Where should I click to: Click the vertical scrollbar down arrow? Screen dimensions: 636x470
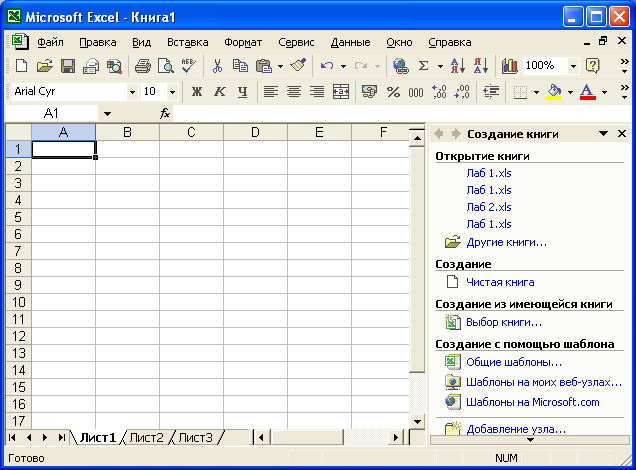[417, 421]
